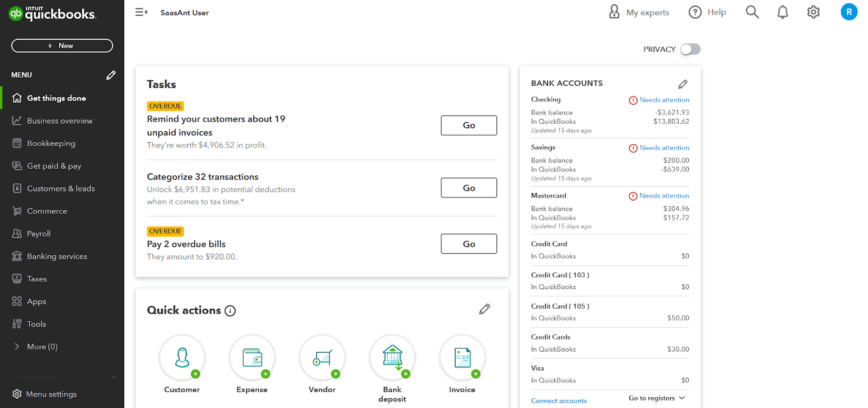Click the Menu settings gear icon
Image resolution: width=868 pixels, height=408 pixels.
pyautogui.click(x=17, y=394)
